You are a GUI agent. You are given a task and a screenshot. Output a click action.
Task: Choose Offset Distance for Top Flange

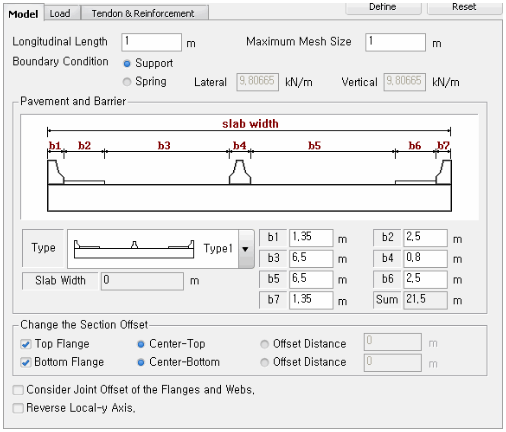click(x=264, y=344)
